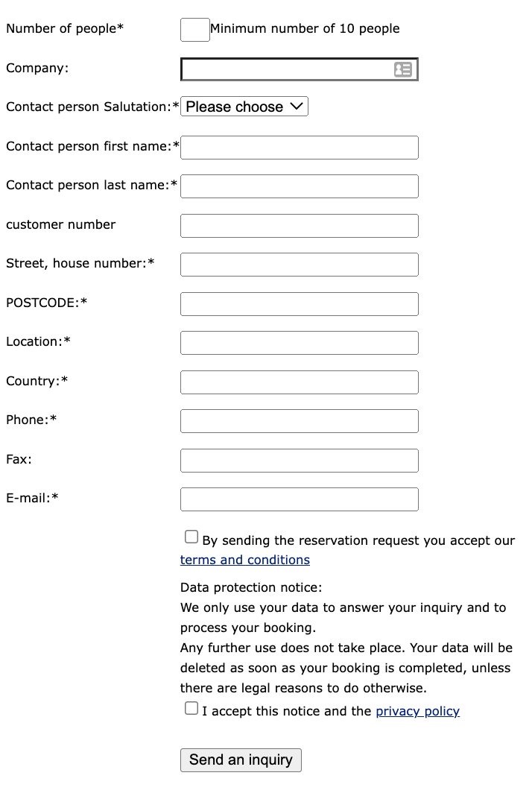Click the POSTCODE input field

click(300, 304)
